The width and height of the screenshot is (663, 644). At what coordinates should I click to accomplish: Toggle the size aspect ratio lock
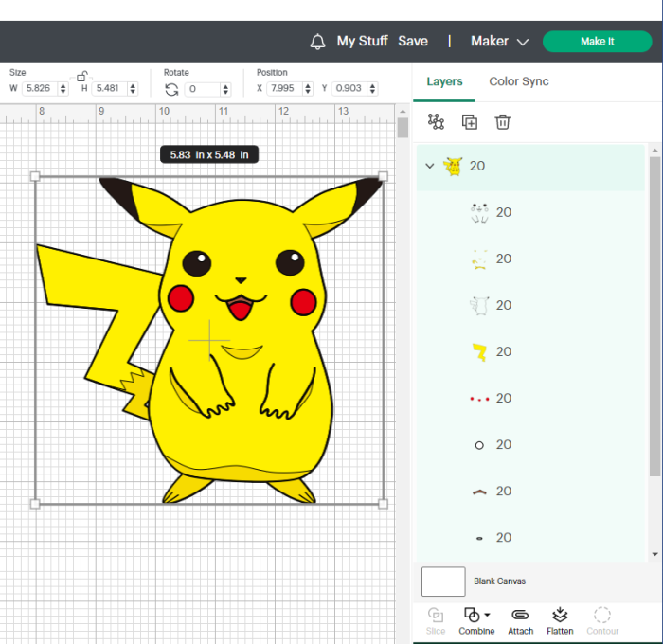(82, 76)
